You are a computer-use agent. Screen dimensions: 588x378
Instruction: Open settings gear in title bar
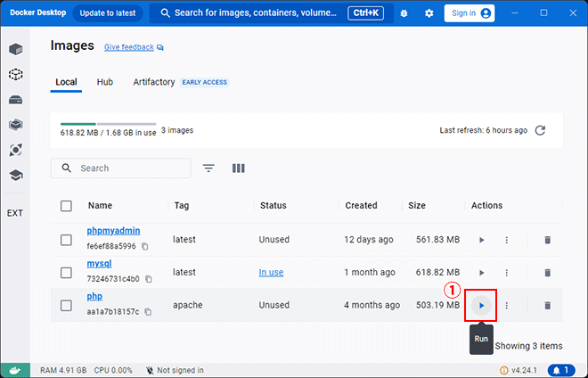pos(429,13)
